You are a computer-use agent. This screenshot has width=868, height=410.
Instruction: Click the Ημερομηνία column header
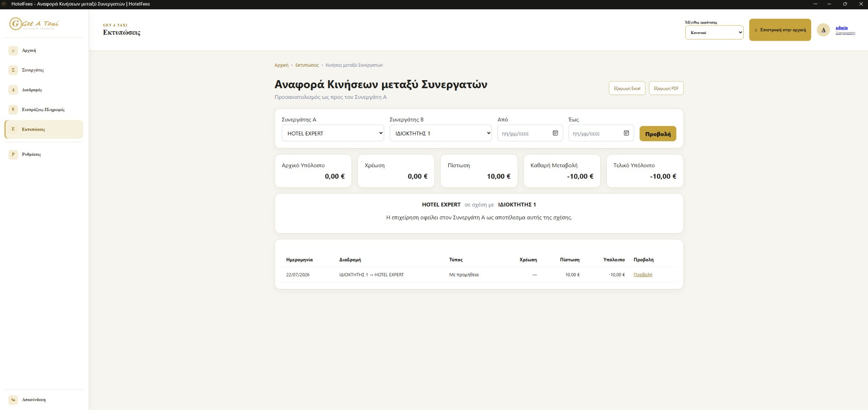[299, 260]
